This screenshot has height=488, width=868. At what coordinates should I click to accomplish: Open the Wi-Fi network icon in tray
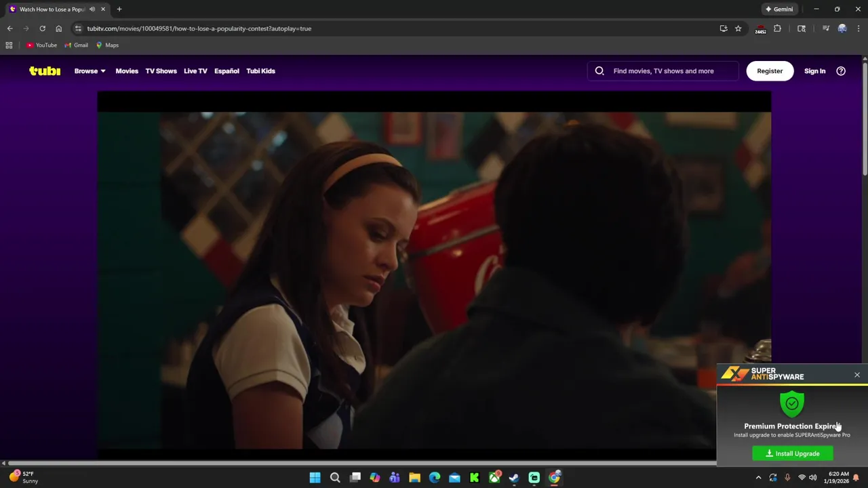tap(802, 477)
